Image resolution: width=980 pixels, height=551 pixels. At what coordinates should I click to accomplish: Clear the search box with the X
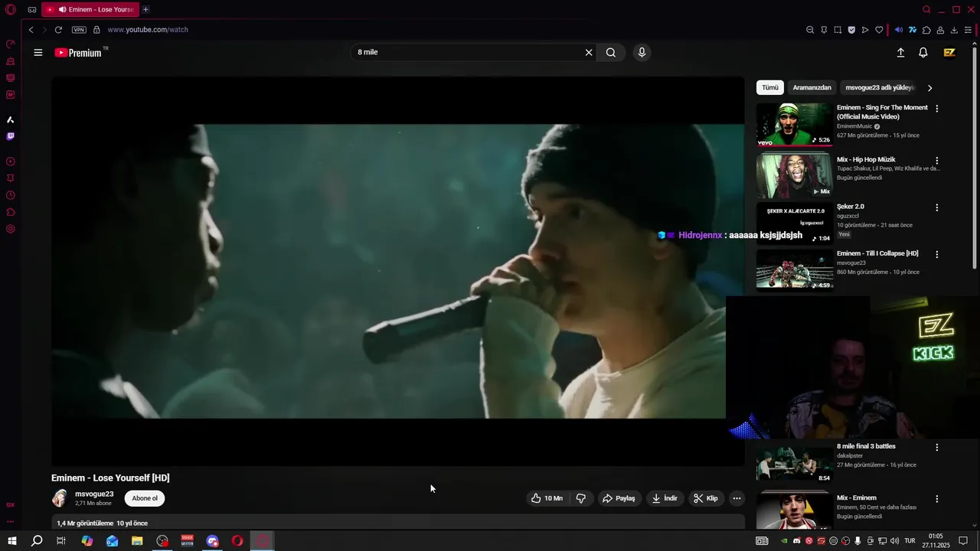pos(589,53)
